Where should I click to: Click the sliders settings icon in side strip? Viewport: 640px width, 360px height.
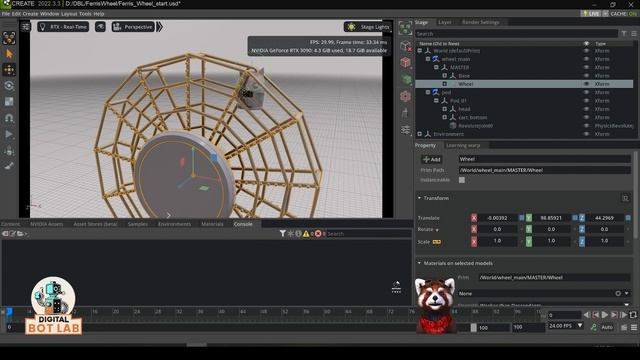coord(405,130)
